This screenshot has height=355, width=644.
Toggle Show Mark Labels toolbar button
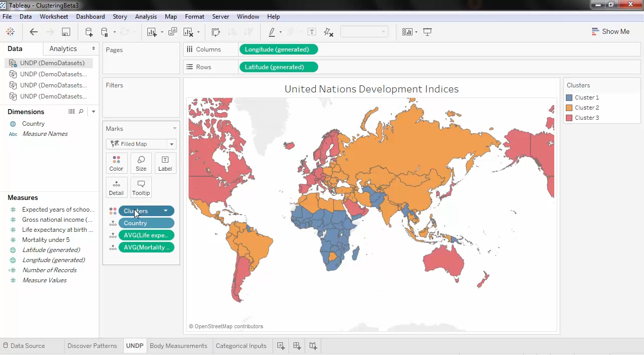312,32
